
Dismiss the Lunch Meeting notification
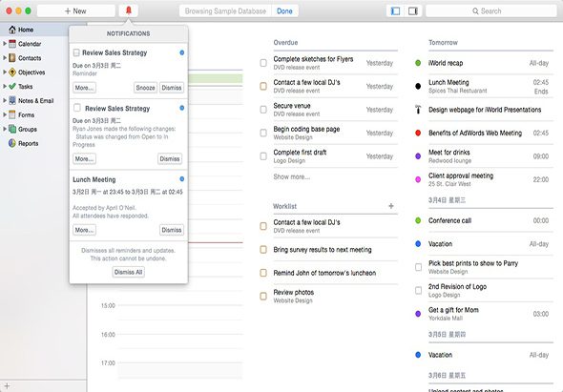pyautogui.click(x=171, y=230)
